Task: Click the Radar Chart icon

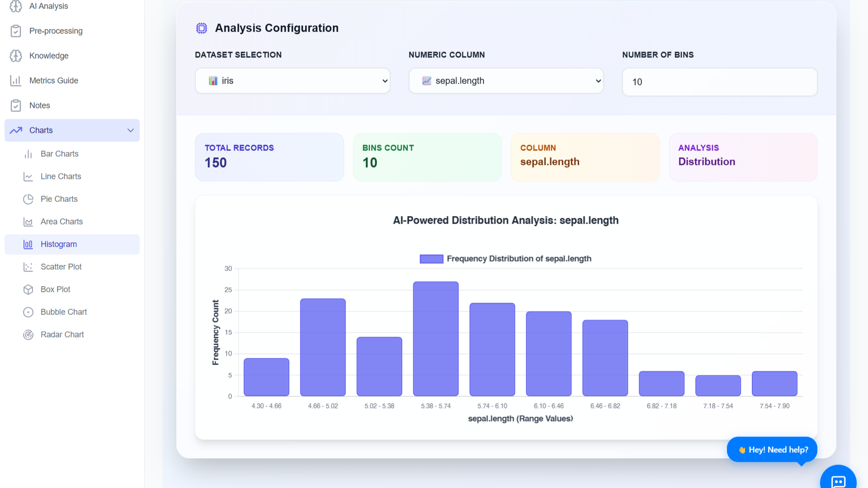Action: click(x=28, y=335)
